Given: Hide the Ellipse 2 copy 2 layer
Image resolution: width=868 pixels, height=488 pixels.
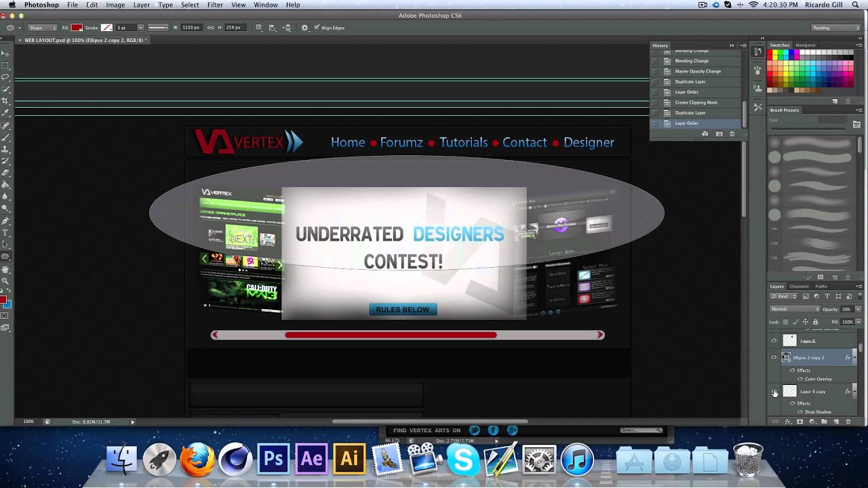Looking at the screenshot, I should pos(774,357).
